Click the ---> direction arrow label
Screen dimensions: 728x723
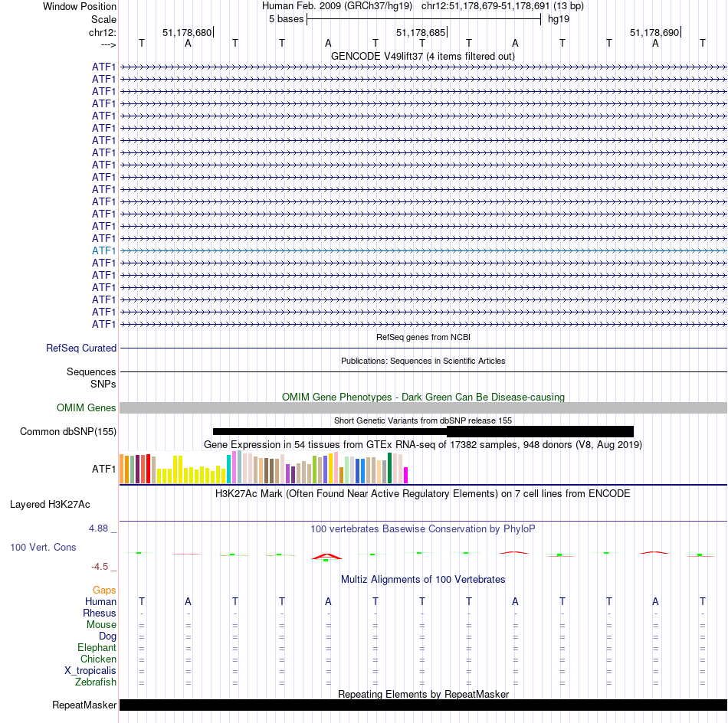pyautogui.click(x=109, y=44)
